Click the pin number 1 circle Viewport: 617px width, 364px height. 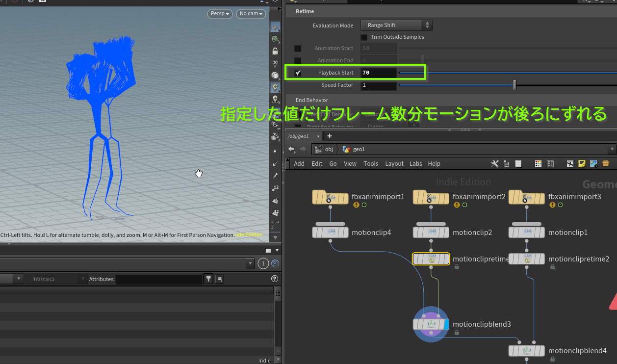263,264
